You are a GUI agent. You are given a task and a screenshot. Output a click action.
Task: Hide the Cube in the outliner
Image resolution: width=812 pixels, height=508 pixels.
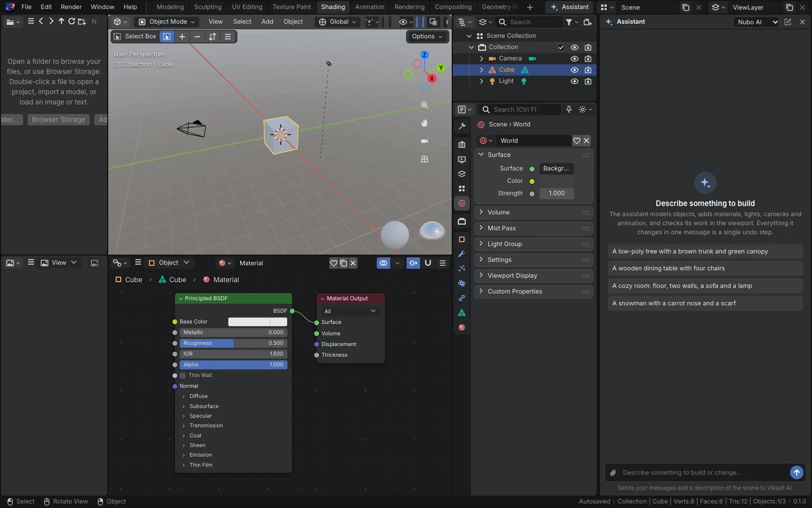pyautogui.click(x=575, y=70)
